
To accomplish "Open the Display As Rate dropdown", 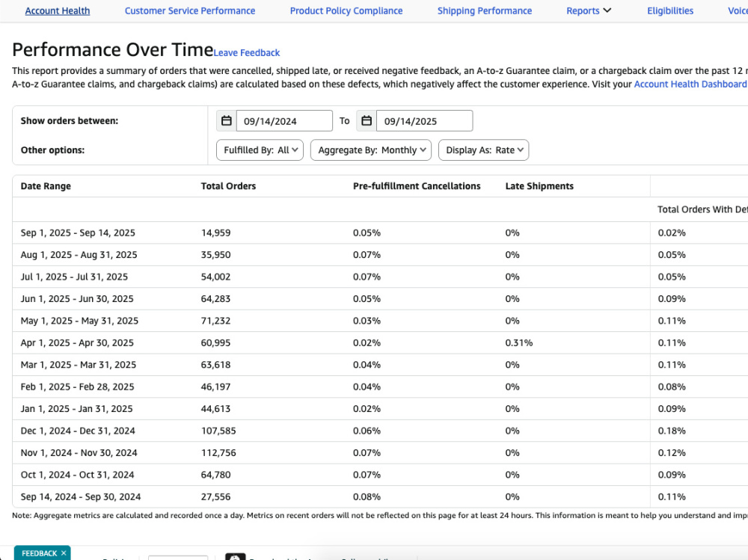I will click(x=484, y=150).
